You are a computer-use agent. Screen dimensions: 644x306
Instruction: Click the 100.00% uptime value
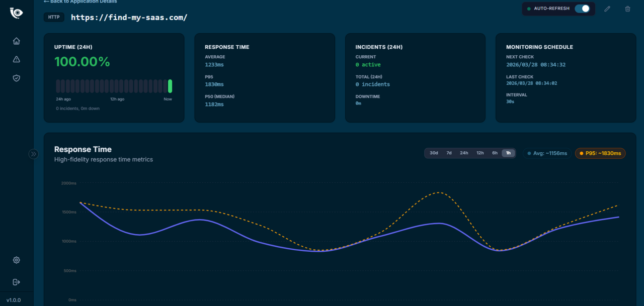82,62
